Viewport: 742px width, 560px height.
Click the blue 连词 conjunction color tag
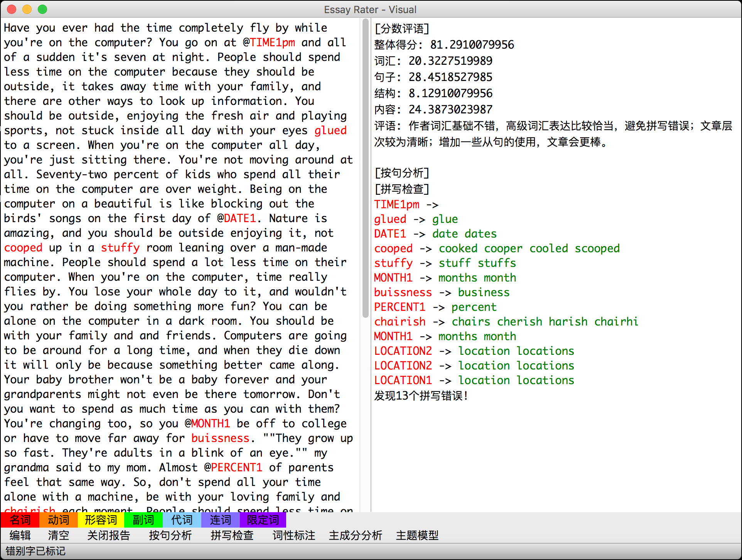pos(220,520)
